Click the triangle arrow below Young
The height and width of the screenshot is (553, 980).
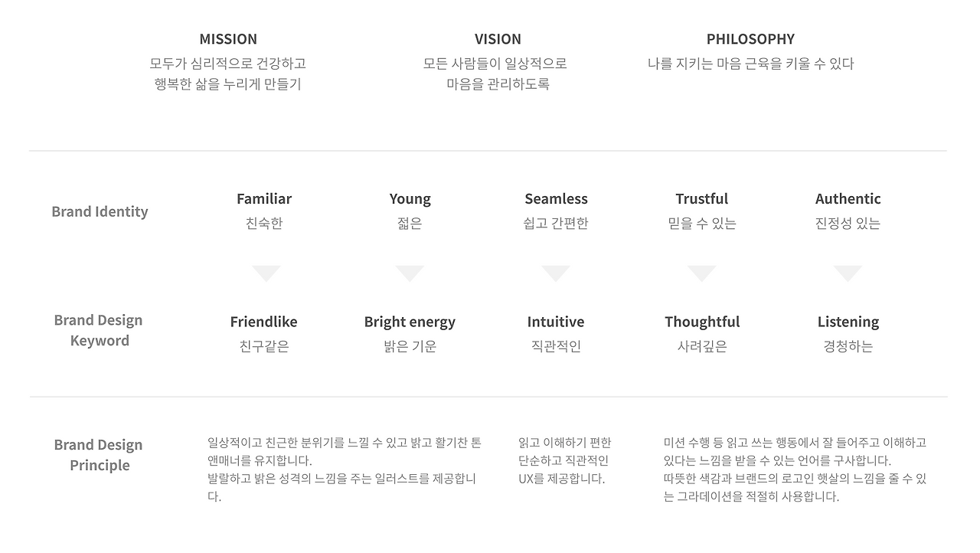click(410, 273)
